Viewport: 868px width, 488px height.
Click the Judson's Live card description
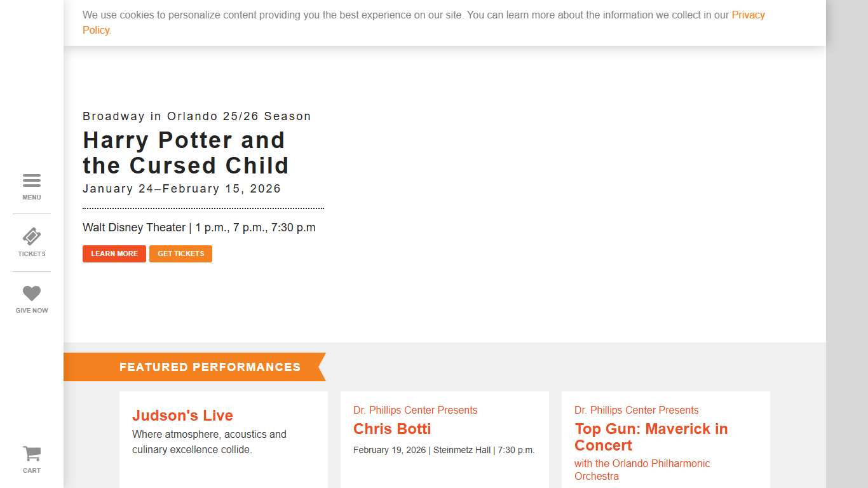(209, 442)
